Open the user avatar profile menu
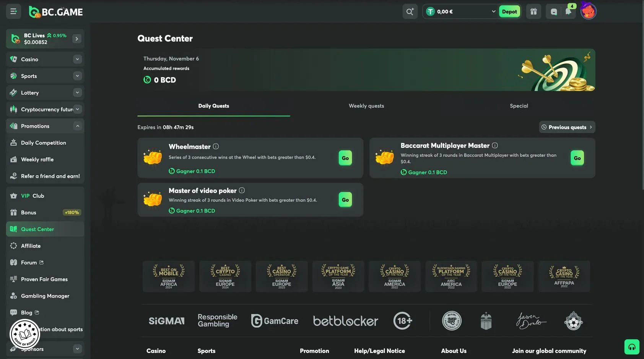 tap(588, 11)
